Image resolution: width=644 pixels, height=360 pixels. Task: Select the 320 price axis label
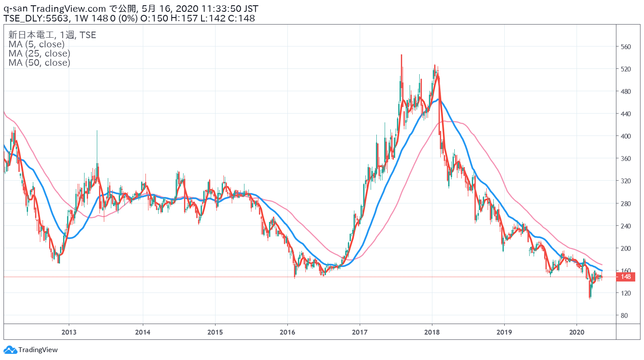click(626, 181)
